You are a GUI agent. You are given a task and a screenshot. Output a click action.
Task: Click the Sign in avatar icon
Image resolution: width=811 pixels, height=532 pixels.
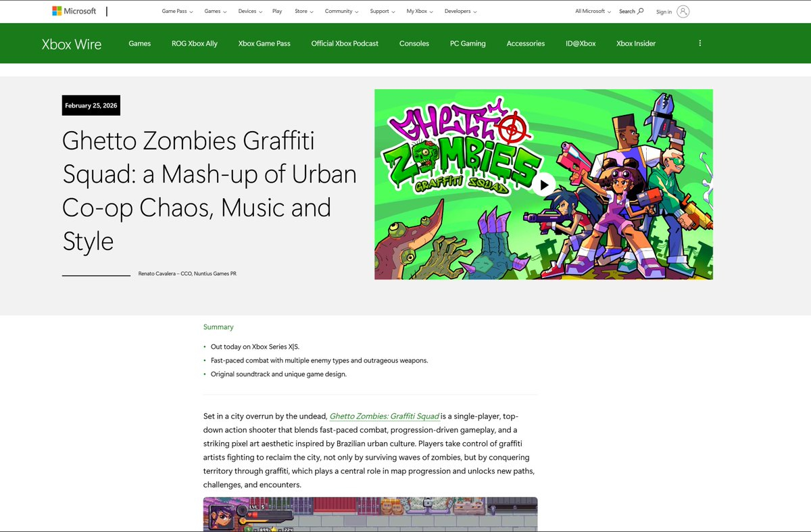[683, 11]
